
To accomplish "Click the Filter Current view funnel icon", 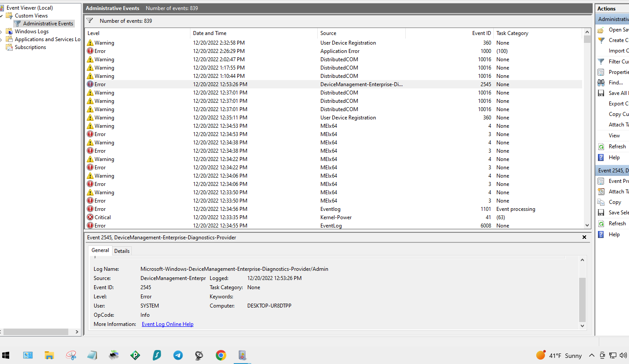I will (x=601, y=62).
